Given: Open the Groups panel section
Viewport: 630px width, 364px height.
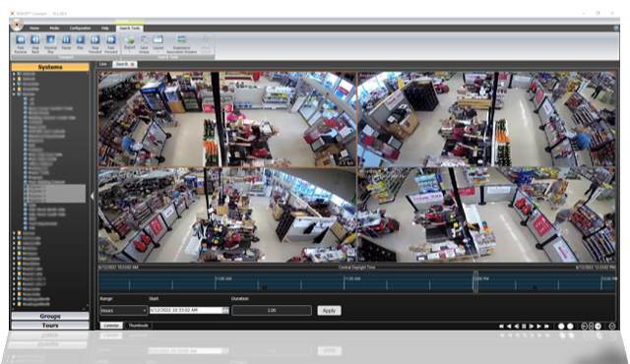Looking at the screenshot, I should [50, 316].
